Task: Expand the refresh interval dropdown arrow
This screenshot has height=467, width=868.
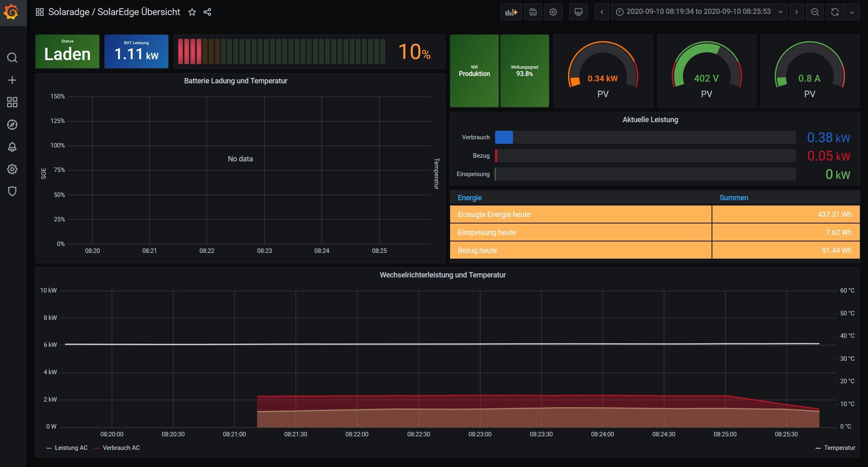Action: 852,12
